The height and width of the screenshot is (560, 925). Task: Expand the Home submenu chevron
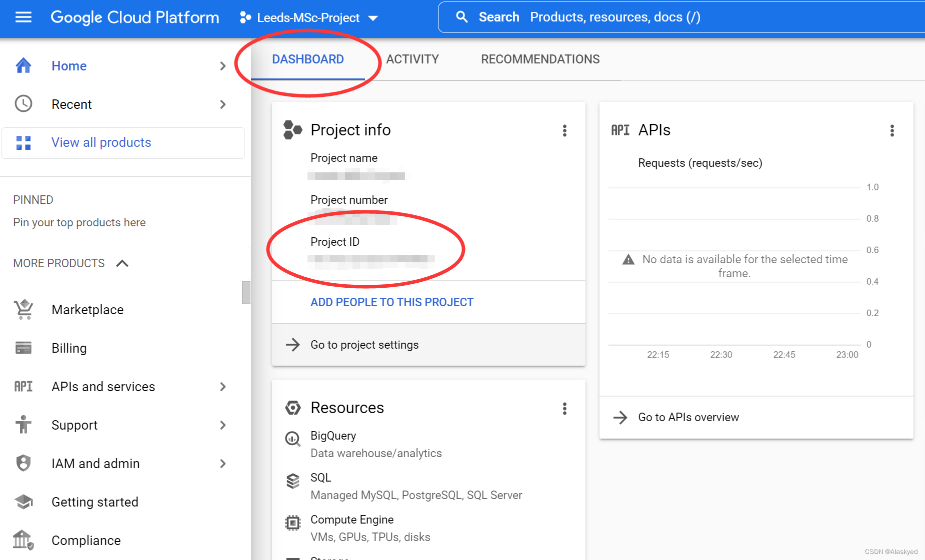(x=223, y=66)
